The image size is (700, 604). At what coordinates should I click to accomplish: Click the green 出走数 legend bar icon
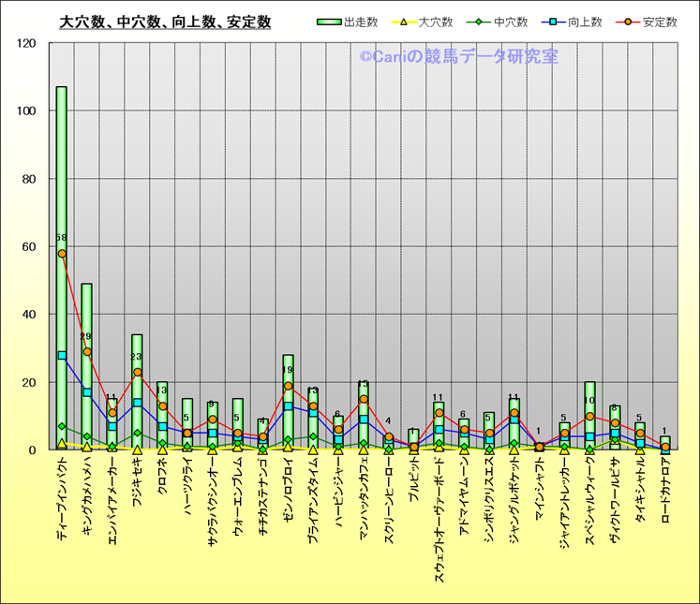point(329,22)
